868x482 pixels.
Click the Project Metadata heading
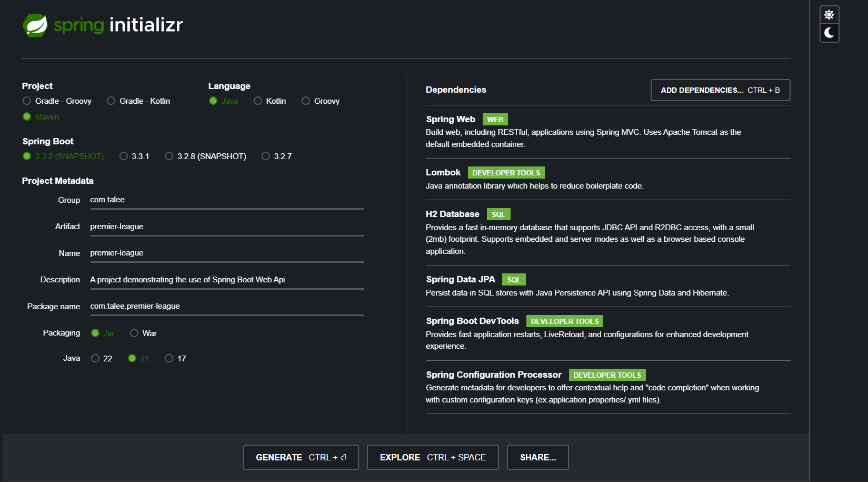tap(58, 181)
